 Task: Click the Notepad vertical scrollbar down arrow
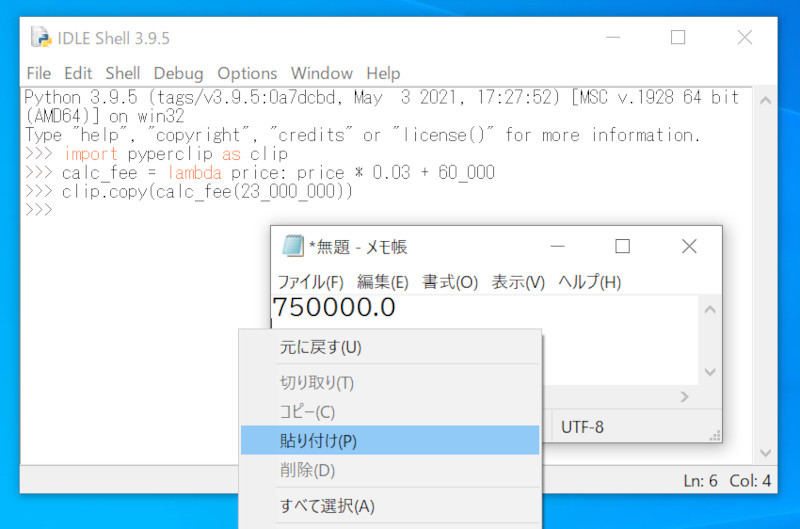pos(710,372)
